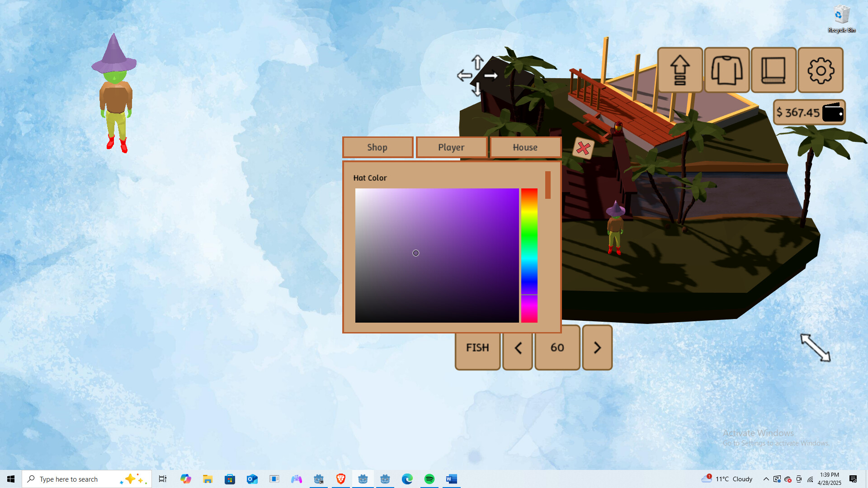Open the book journal button
Image resolution: width=868 pixels, height=488 pixels.
pyautogui.click(x=774, y=70)
